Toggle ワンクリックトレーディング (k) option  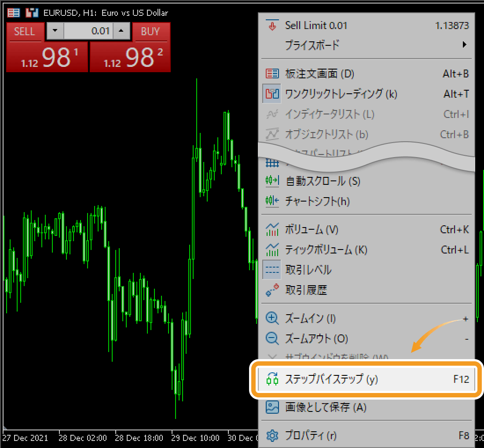[x=367, y=94]
